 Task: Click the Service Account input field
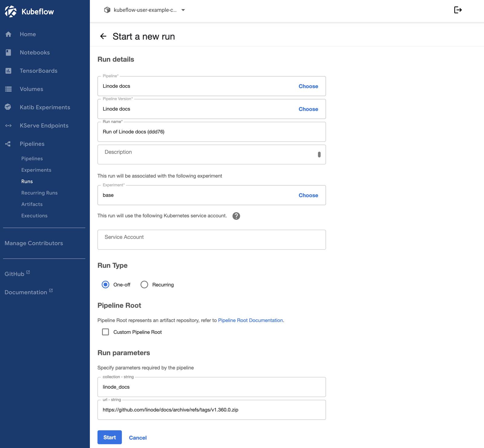click(x=211, y=239)
